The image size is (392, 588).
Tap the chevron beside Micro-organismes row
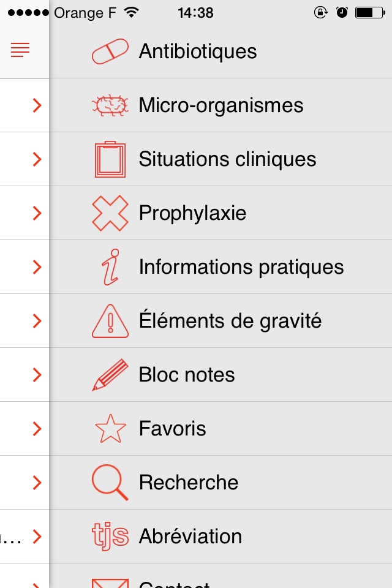37,105
